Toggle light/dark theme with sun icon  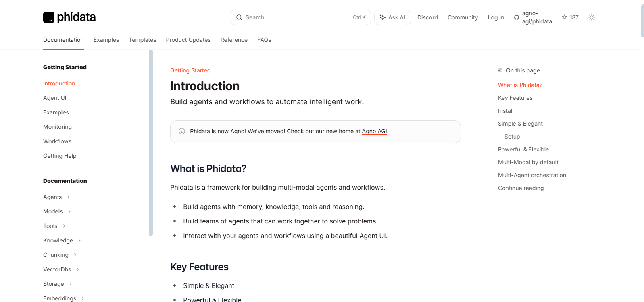tap(592, 17)
